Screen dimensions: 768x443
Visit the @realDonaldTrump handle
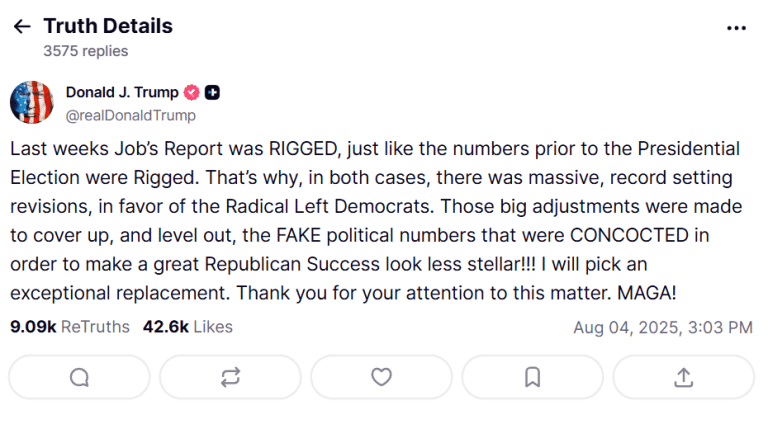pyautogui.click(x=131, y=116)
